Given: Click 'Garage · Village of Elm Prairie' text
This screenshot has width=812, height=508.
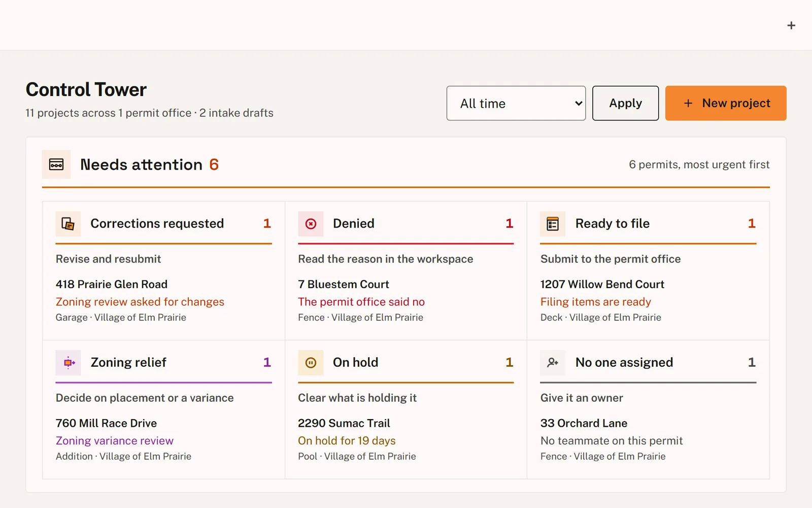Looking at the screenshot, I should click(121, 317).
